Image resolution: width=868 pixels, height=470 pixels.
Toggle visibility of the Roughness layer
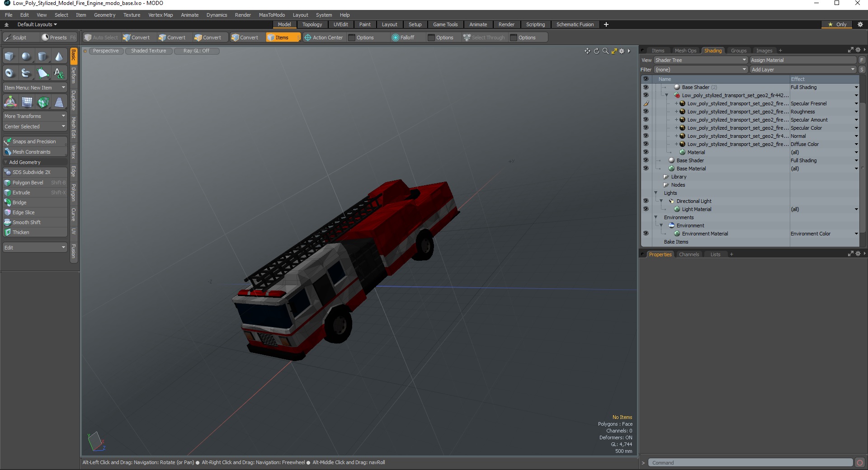click(646, 112)
